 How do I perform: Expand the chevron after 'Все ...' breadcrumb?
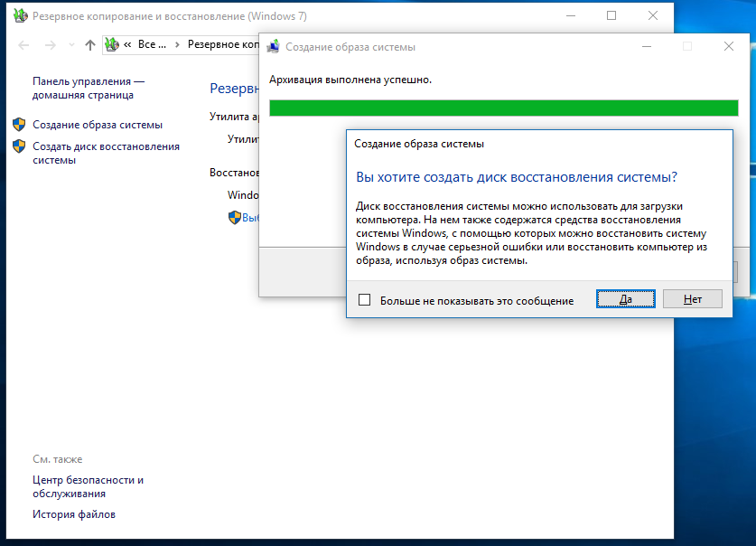coord(177,45)
